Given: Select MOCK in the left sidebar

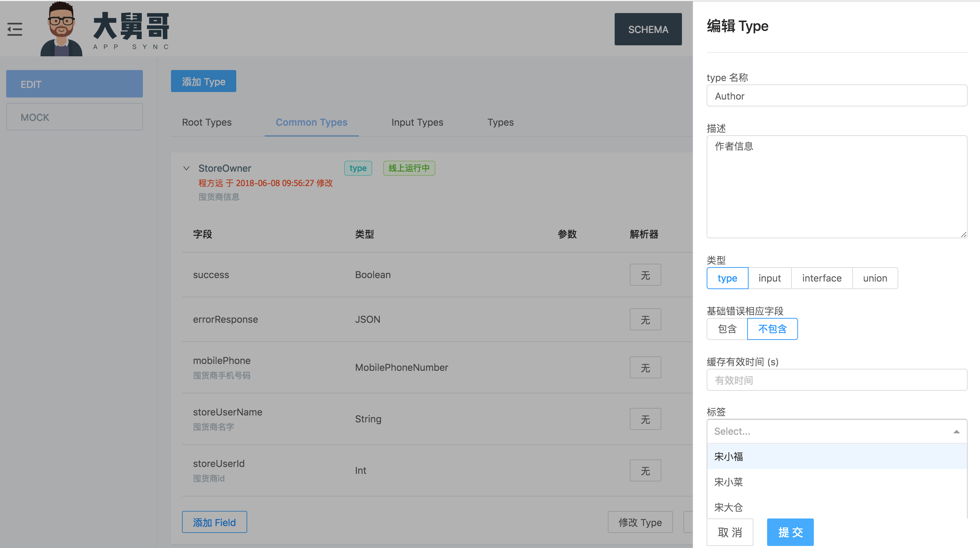Looking at the screenshot, I should tap(74, 117).
